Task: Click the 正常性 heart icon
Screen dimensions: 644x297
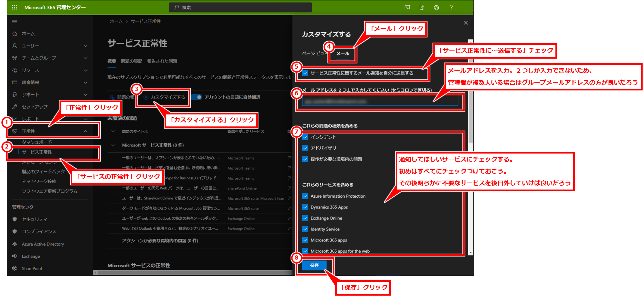Action: [x=15, y=131]
